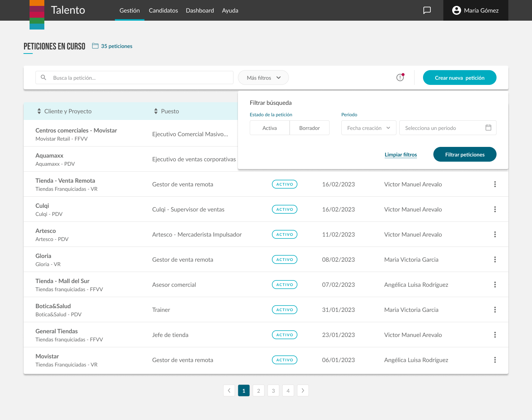Select Activa status filter
The width and height of the screenshot is (532, 420).
tap(270, 128)
